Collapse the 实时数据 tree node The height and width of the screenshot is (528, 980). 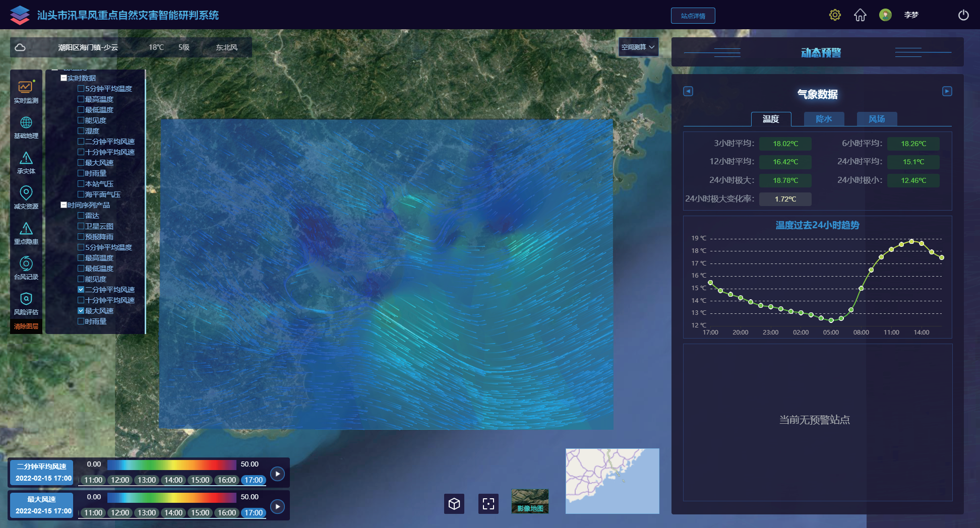tap(64, 78)
